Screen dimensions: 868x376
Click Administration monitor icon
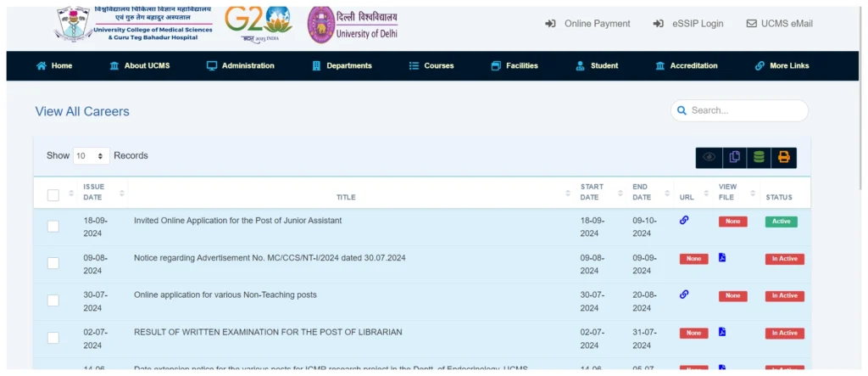point(211,65)
